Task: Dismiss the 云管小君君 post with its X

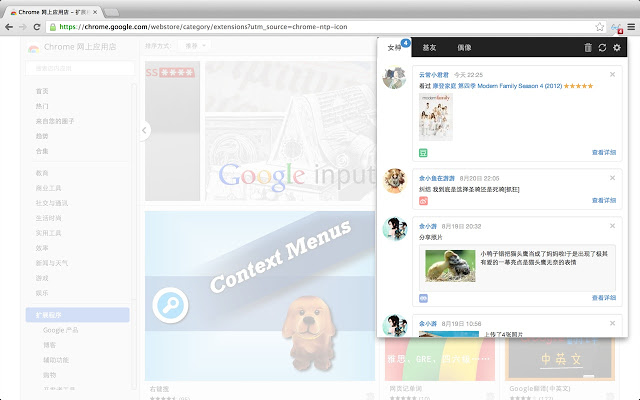Action: (612, 74)
